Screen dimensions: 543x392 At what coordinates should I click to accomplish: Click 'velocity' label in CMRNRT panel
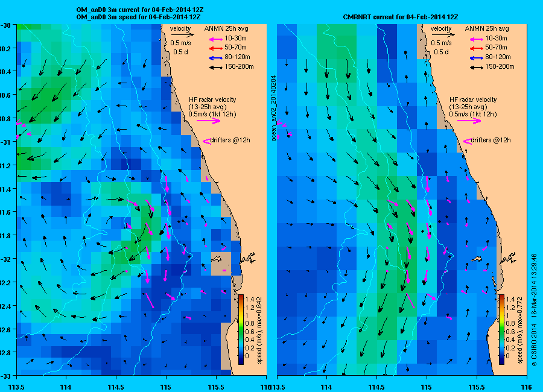pyautogui.click(x=441, y=28)
